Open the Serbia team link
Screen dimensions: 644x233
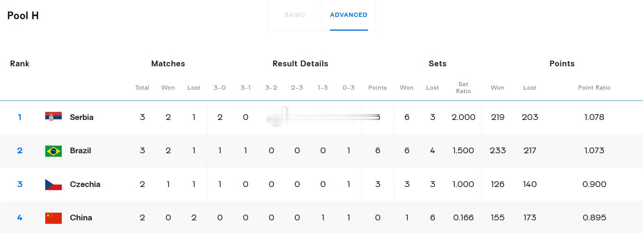(x=82, y=117)
